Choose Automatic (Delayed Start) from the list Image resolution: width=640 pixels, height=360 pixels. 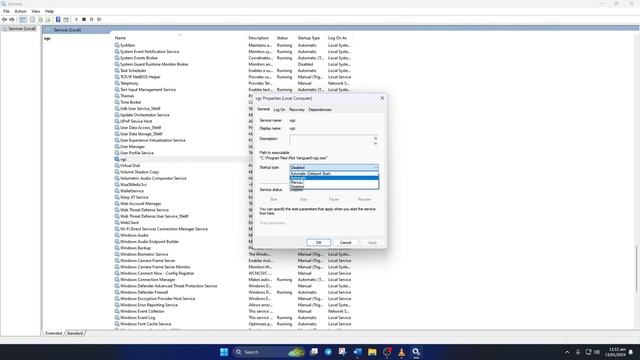(334, 173)
